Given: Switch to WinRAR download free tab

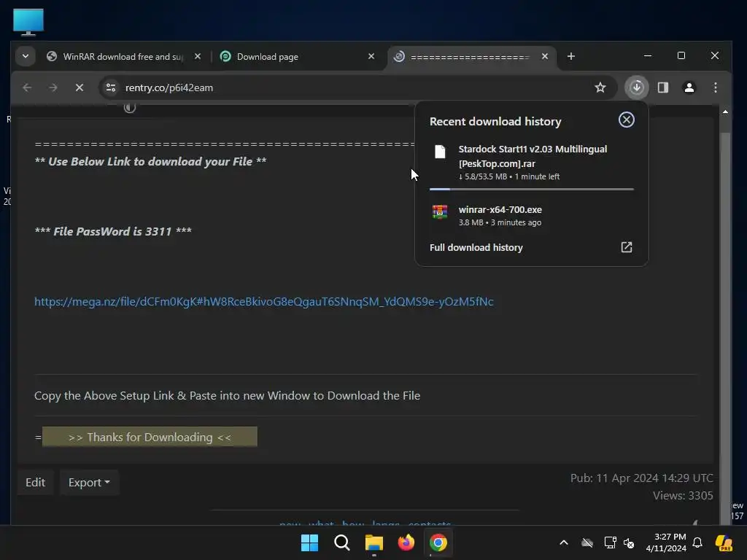Looking at the screenshot, I should [123, 57].
